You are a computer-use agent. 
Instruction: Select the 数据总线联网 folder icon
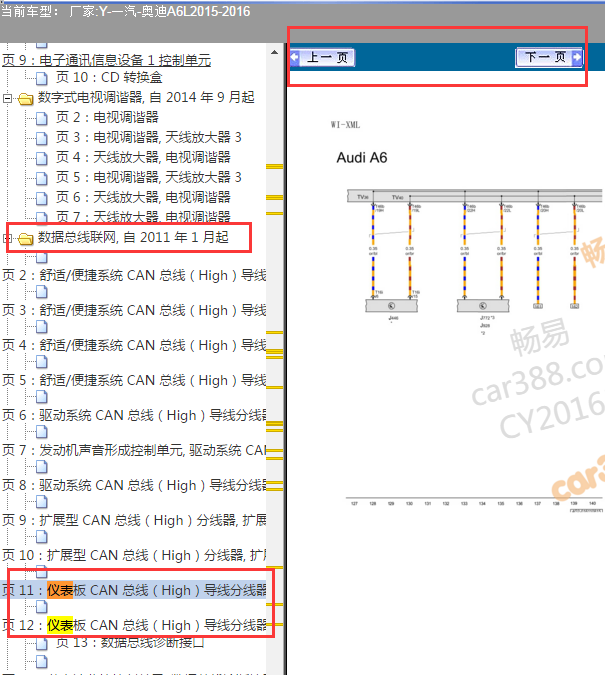pyautogui.click(x=26, y=238)
